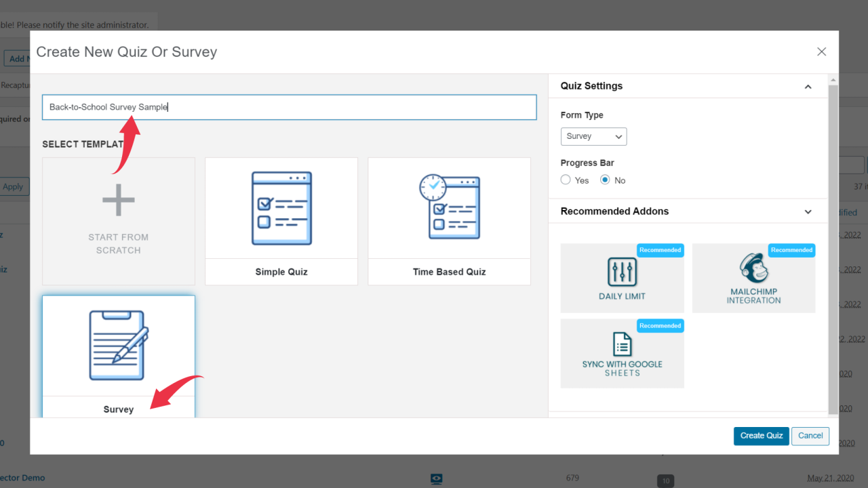Select No for Progress Bar

[605, 180]
